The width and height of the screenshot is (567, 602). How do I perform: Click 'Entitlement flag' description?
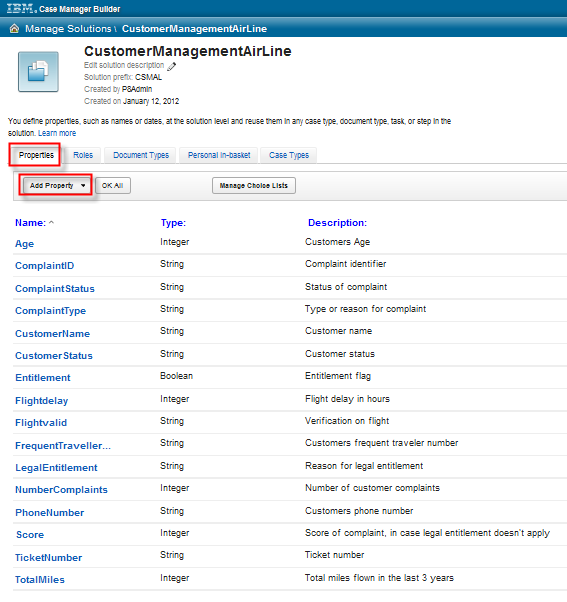(338, 376)
